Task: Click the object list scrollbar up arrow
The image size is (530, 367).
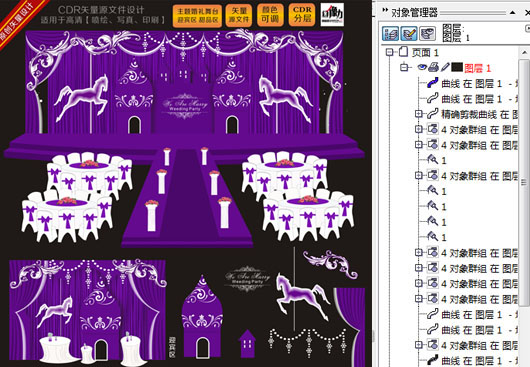Action: pos(524,52)
